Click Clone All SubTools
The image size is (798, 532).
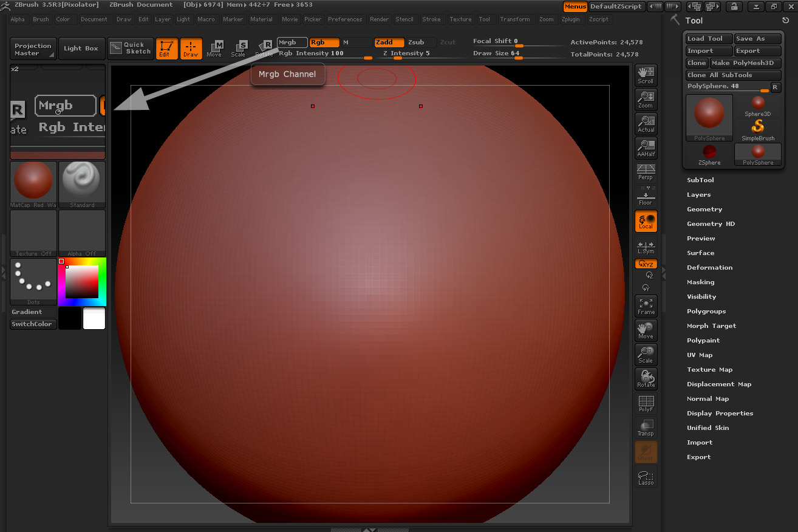coord(734,75)
